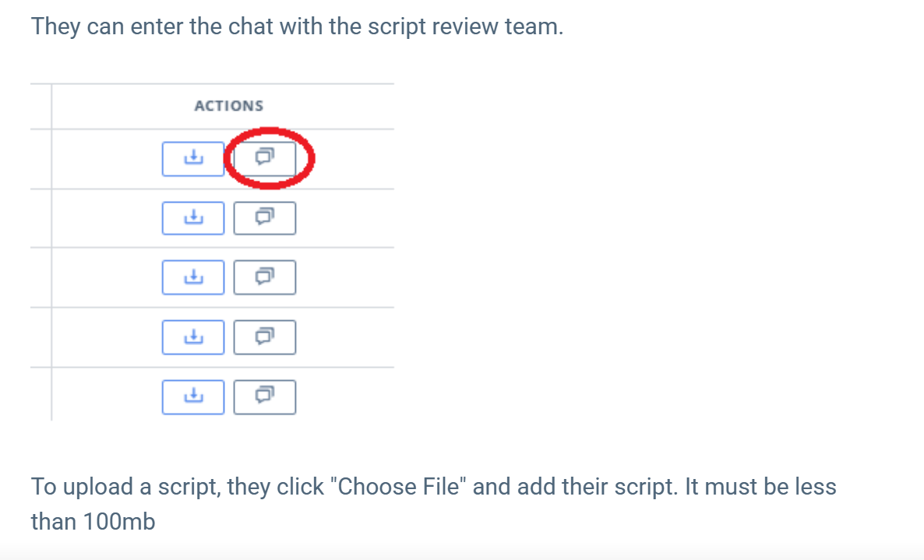Open the chat icon circled in red
The width and height of the screenshot is (924, 560).
(265, 158)
